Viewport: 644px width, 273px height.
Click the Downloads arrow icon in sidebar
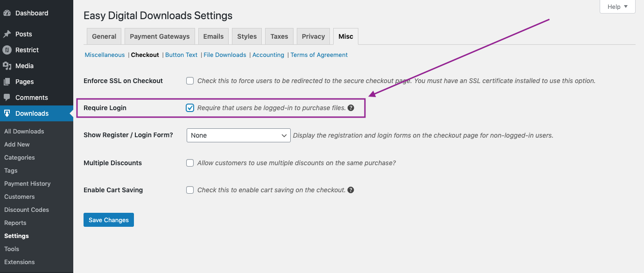7,113
